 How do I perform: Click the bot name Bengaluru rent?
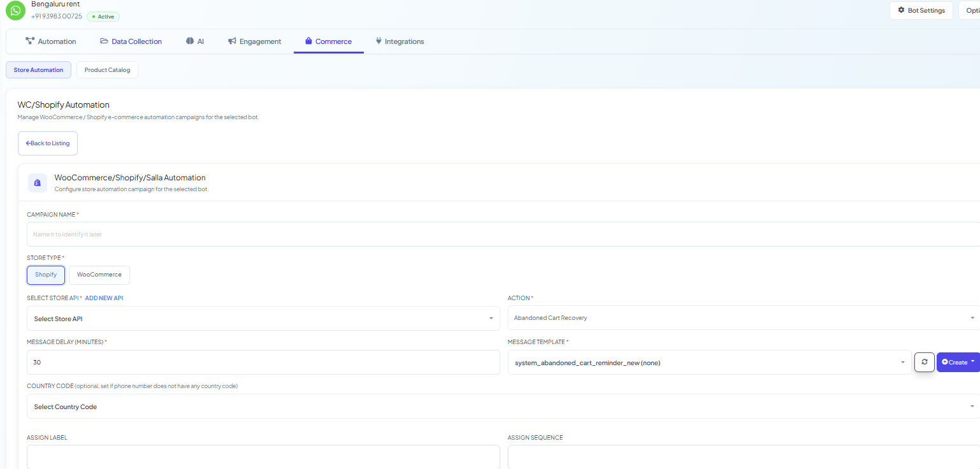pos(55,4)
